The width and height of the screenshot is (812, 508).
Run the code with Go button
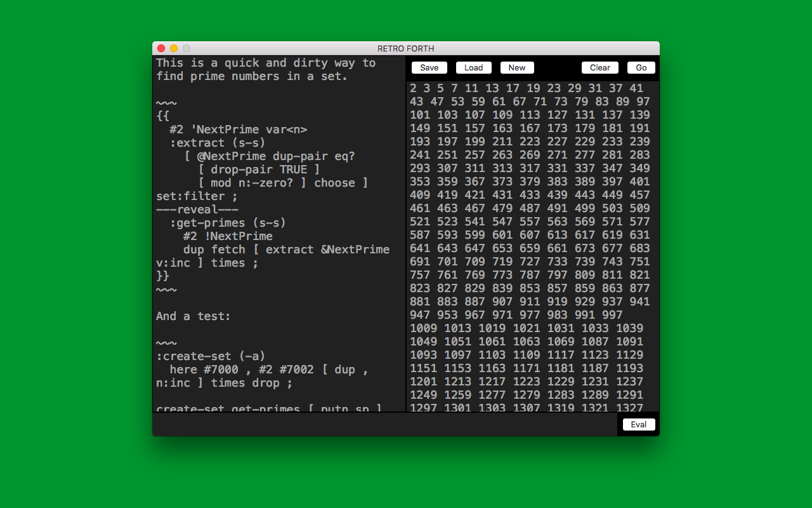[x=641, y=68]
